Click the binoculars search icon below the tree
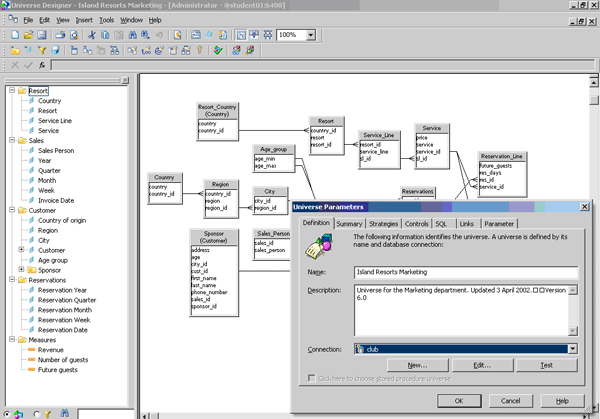 (65, 413)
